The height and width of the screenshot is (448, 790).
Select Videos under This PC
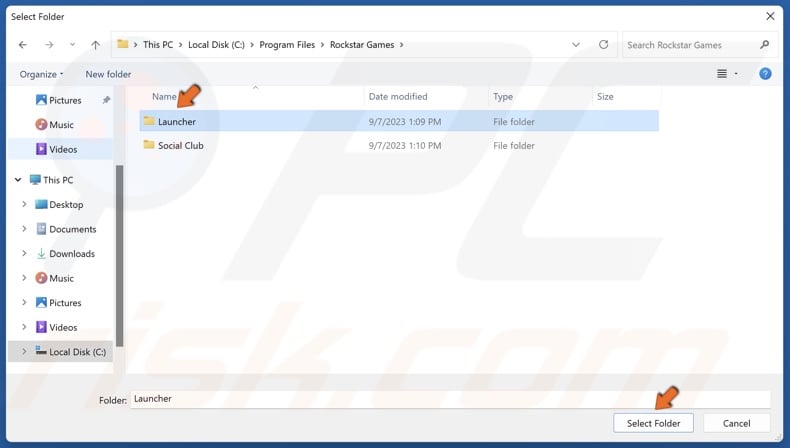(63, 328)
